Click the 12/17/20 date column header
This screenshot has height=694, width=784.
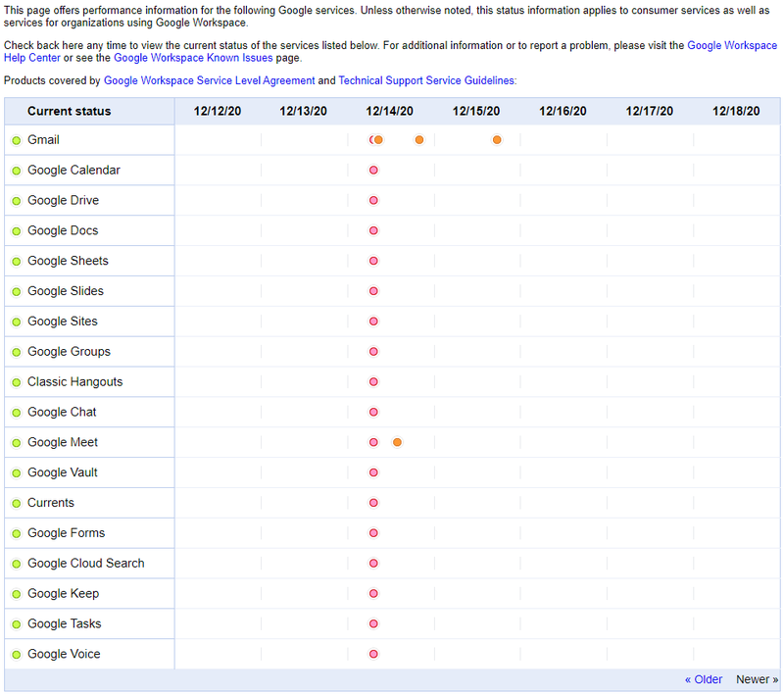click(650, 112)
